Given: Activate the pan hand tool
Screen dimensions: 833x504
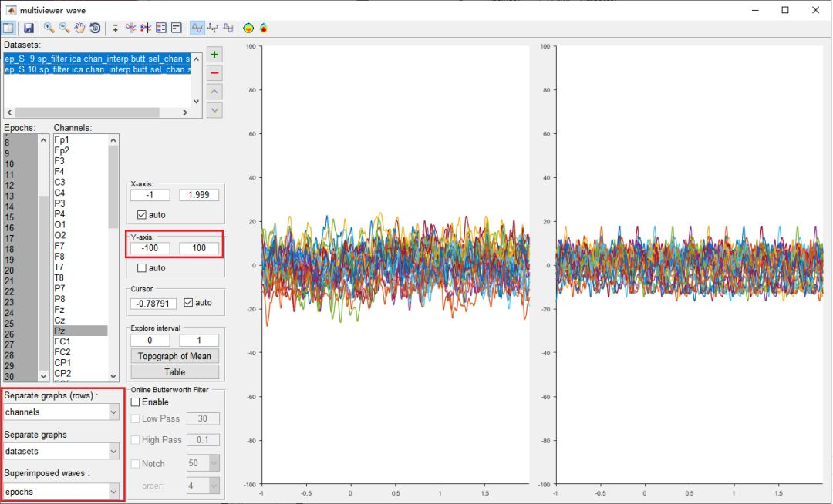Looking at the screenshot, I should coord(79,28).
